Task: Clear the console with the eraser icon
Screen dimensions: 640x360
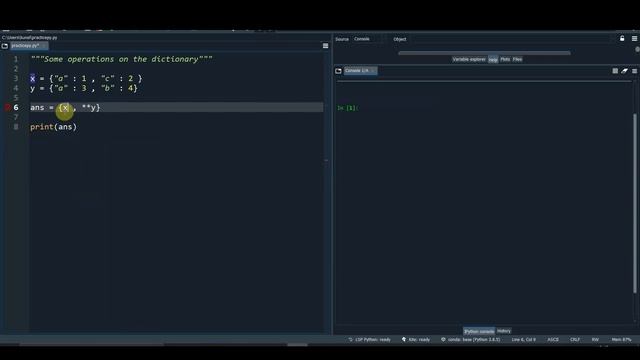Action: click(x=624, y=71)
